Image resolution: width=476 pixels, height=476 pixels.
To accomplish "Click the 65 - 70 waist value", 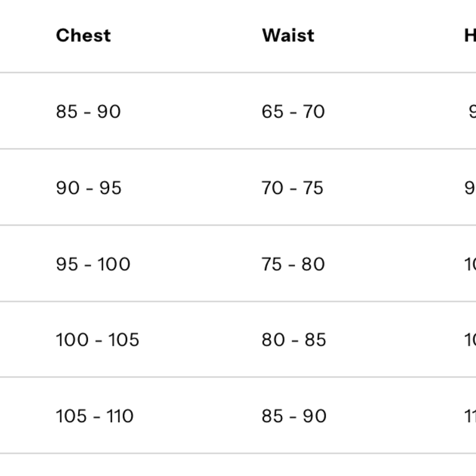I will (x=293, y=112).
